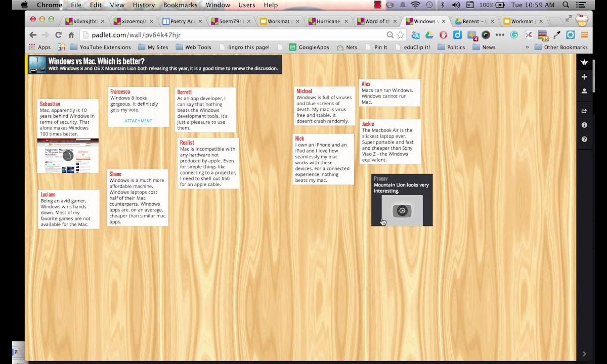Image resolution: width=607 pixels, height=364 pixels.
Task: Switch to the Word of th tab
Action: (x=377, y=21)
